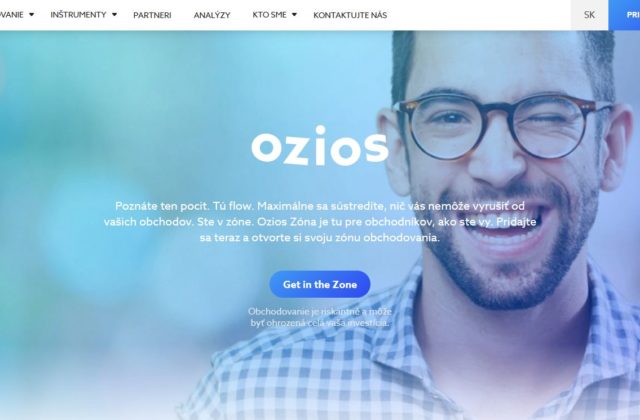Expand the KTO SME dropdown arrow
Viewport: 640px width, 420px height.
tap(294, 15)
